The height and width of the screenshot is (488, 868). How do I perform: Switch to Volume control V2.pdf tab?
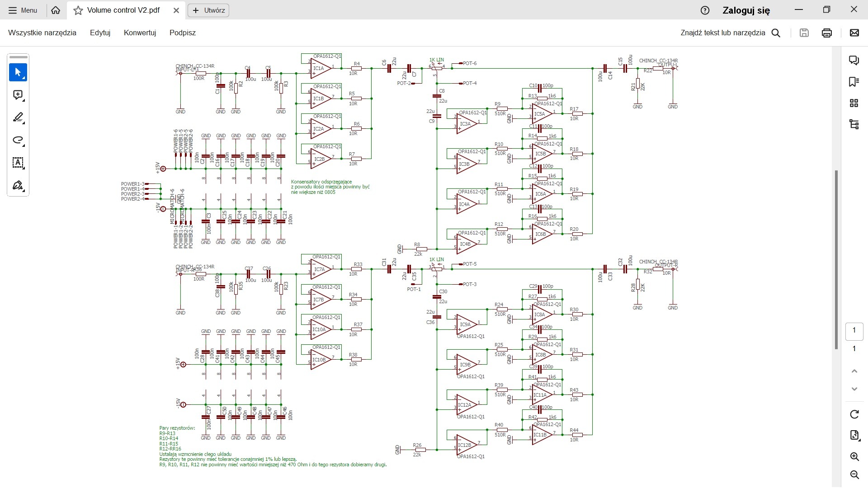(123, 10)
